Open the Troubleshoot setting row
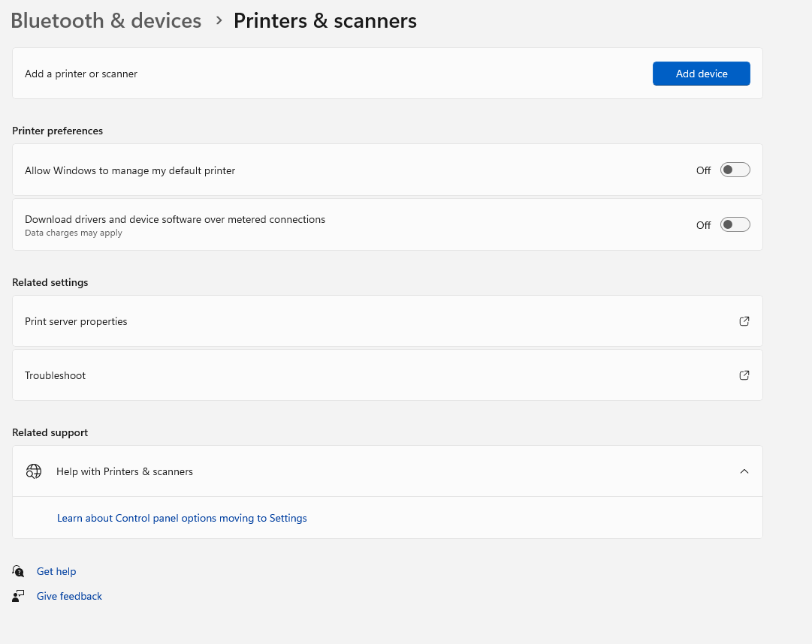Viewport: 812px width, 644px height. tap(56, 375)
